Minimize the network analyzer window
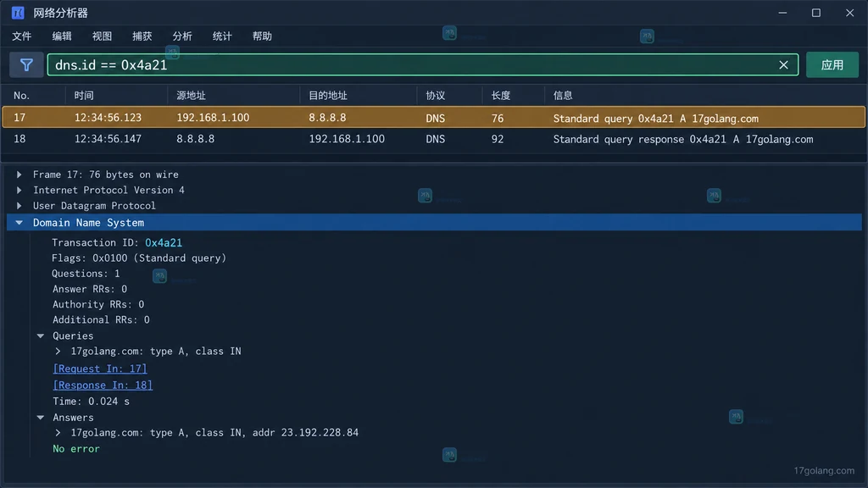 782,13
